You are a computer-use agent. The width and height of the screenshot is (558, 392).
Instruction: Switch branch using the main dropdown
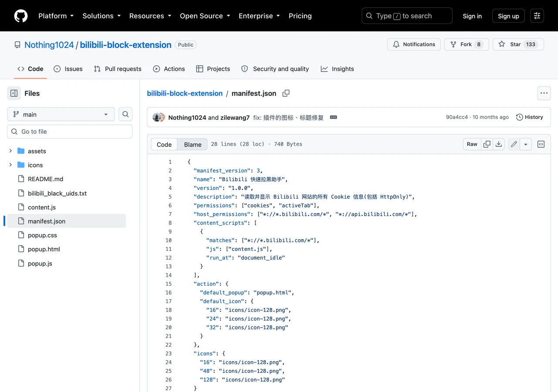tap(61, 114)
